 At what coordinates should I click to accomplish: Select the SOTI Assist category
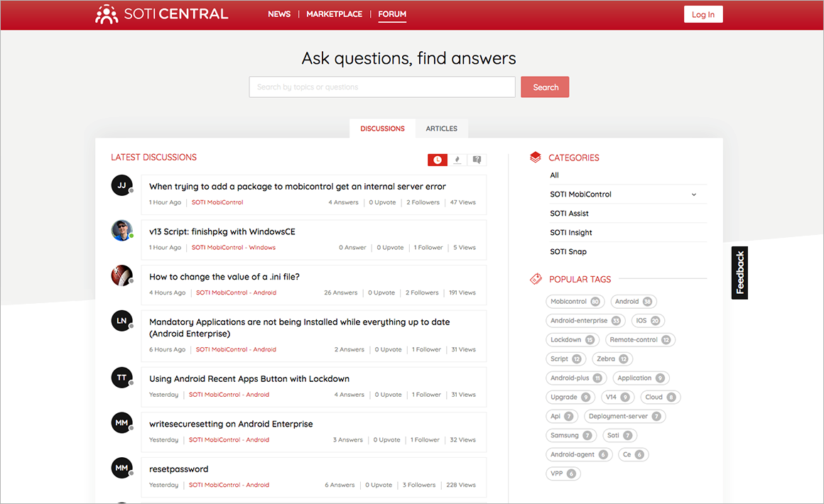pyautogui.click(x=569, y=213)
